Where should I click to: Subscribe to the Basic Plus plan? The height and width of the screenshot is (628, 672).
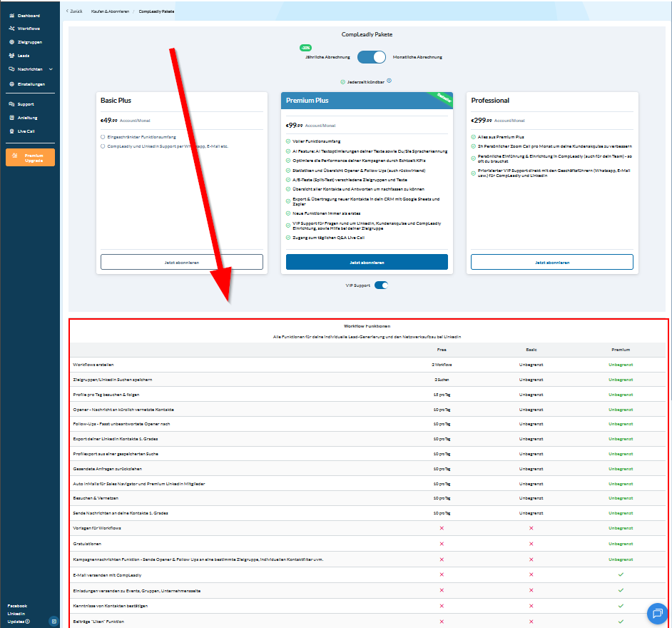point(182,262)
